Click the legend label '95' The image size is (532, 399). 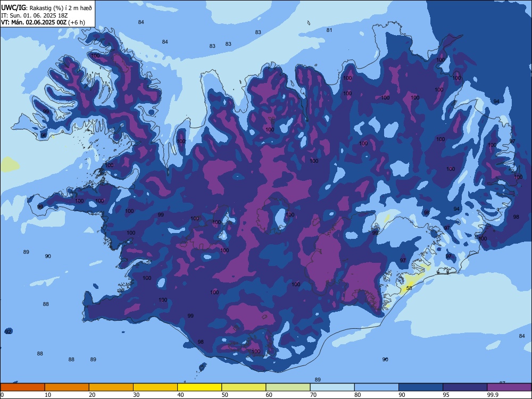coord(446,395)
